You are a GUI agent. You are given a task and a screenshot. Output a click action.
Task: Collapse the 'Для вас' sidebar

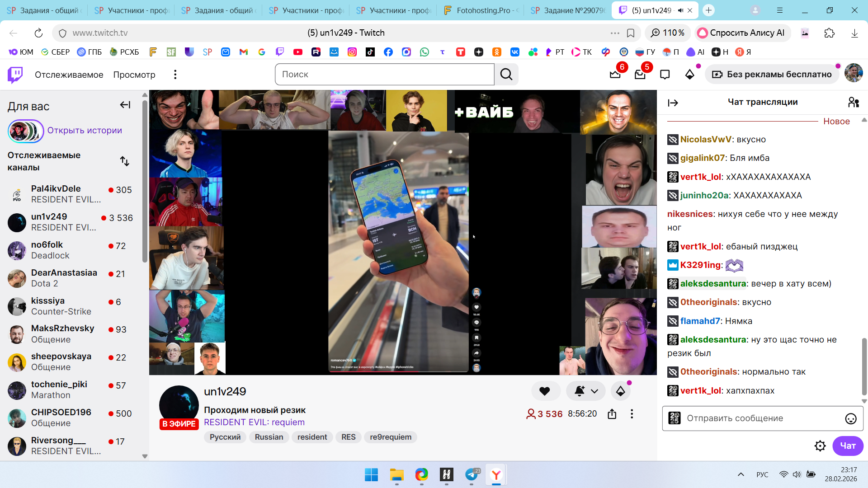click(125, 105)
